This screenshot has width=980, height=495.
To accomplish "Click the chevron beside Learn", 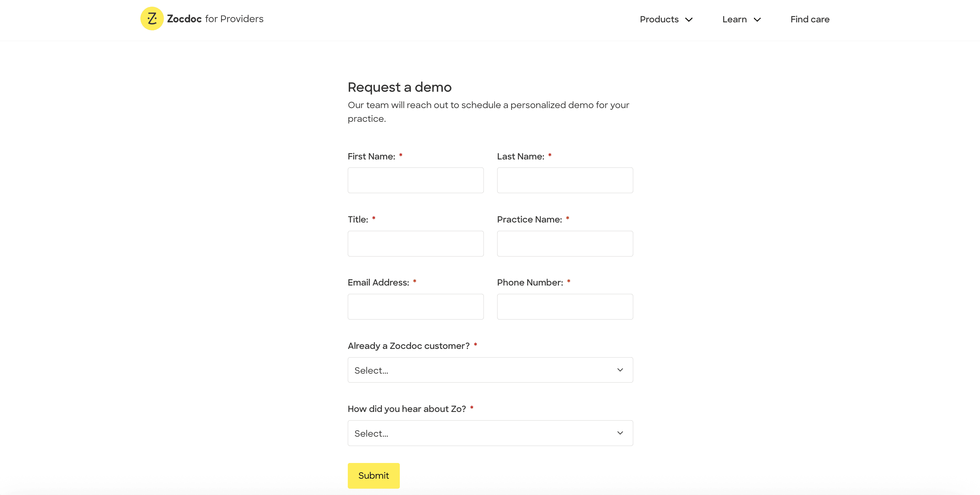I will click(x=757, y=20).
